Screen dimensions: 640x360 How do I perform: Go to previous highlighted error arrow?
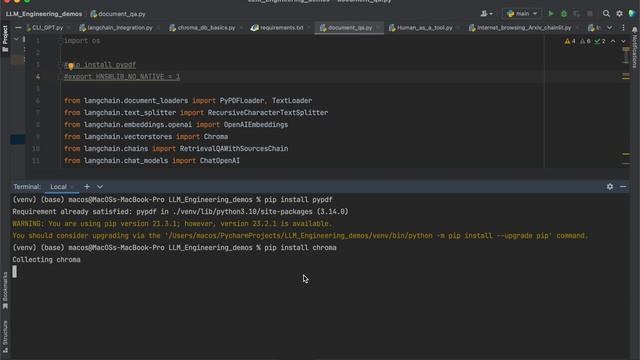(613, 41)
